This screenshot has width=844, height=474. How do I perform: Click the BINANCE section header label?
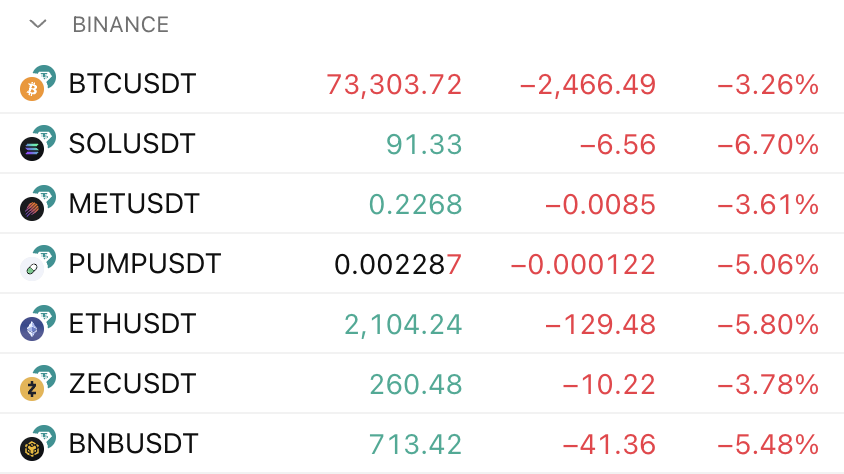(120, 24)
